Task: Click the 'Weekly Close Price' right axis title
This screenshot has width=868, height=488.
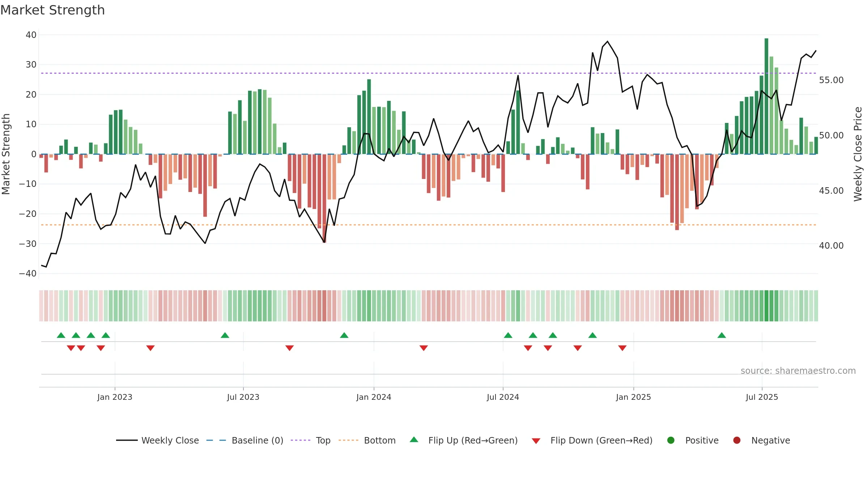Action: 858,154
